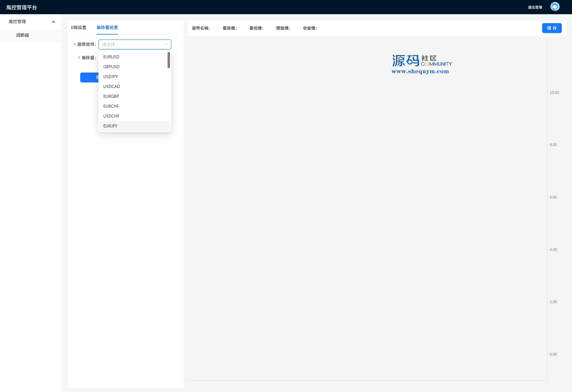Click the blue save button in form
The width and height of the screenshot is (572, 392).
point(89,77)
